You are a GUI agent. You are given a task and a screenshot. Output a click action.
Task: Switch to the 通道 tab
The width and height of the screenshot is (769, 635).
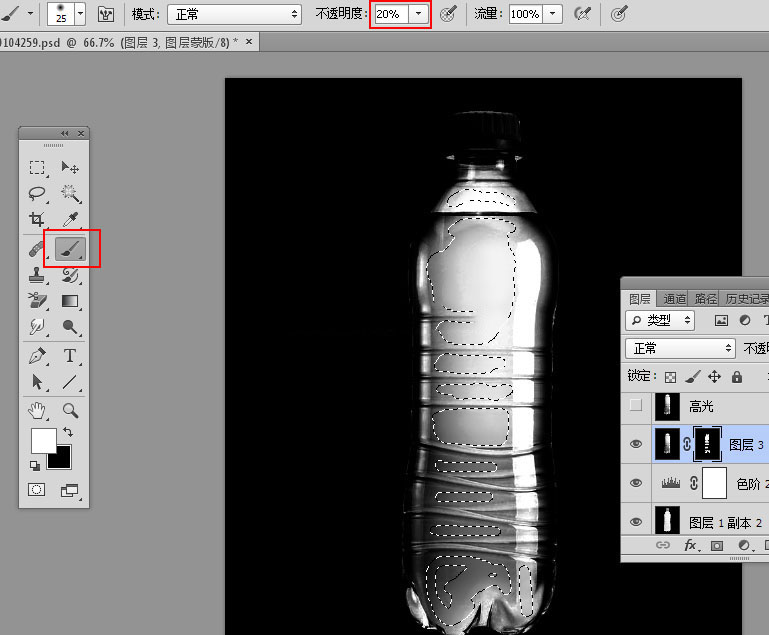[x=675, y=298]
